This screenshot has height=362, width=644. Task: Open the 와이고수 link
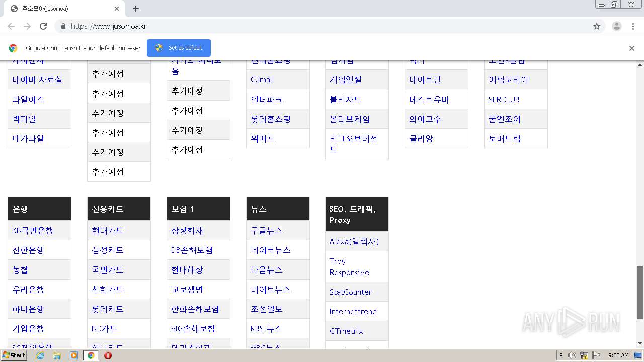[425, 119]
